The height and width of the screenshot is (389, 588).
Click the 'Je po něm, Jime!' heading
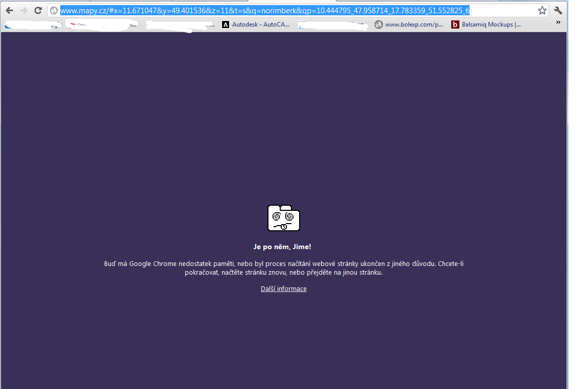[282, 247]
